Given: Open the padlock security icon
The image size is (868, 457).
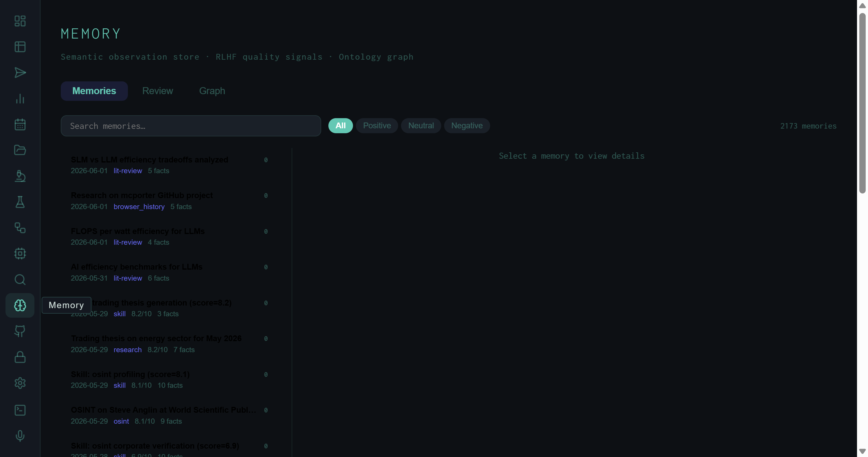Looking at the screenshot, I should 20,357.
